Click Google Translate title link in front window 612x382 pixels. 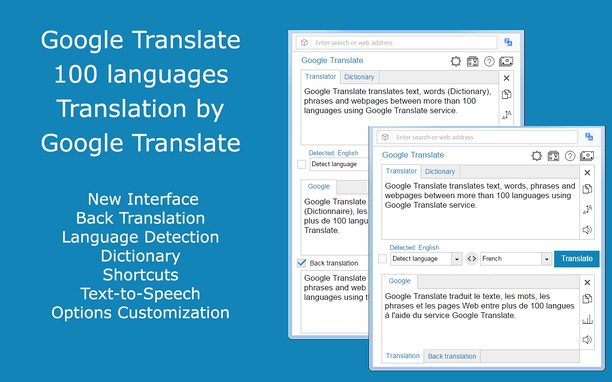[x=413, y=155]
